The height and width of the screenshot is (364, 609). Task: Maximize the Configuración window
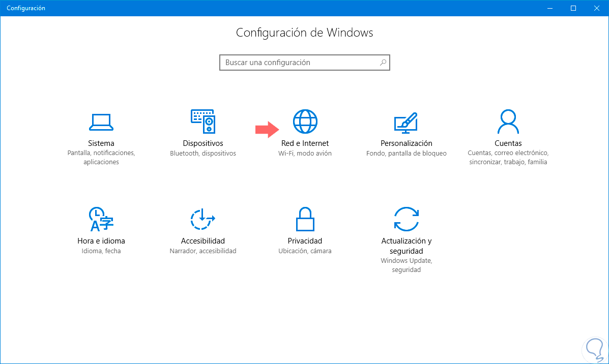573,8
